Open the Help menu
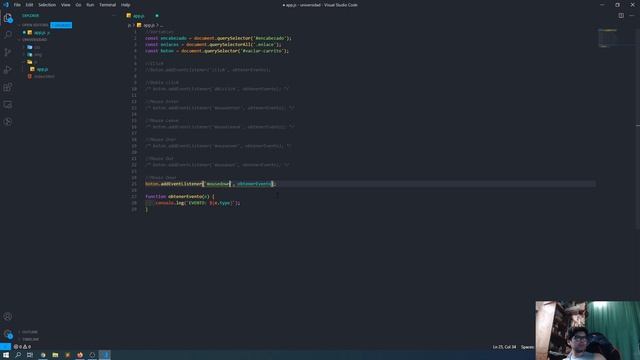This screenshot has width=640, height=360. pyautogui.click(x=126, y=5)
